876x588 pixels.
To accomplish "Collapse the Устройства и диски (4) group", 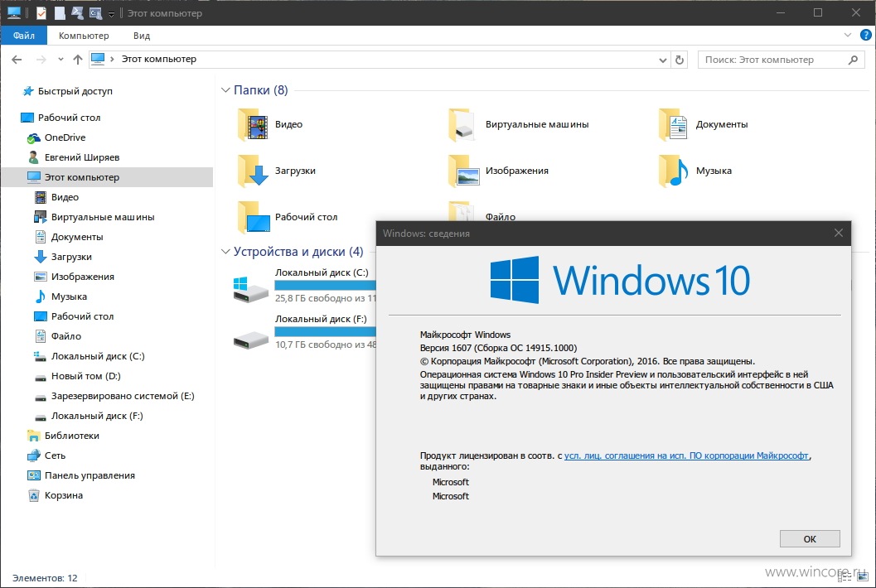I will click(x=225, y=252).
